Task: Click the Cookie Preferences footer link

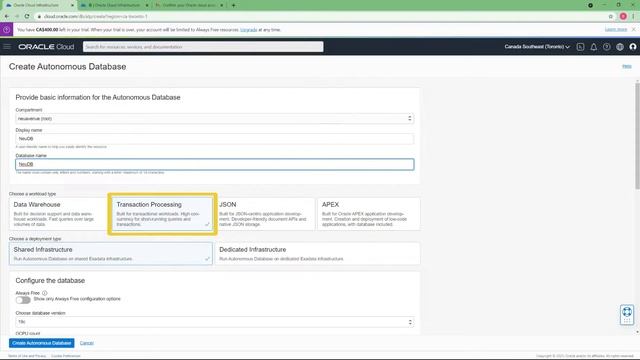Action: coord(66,356)
